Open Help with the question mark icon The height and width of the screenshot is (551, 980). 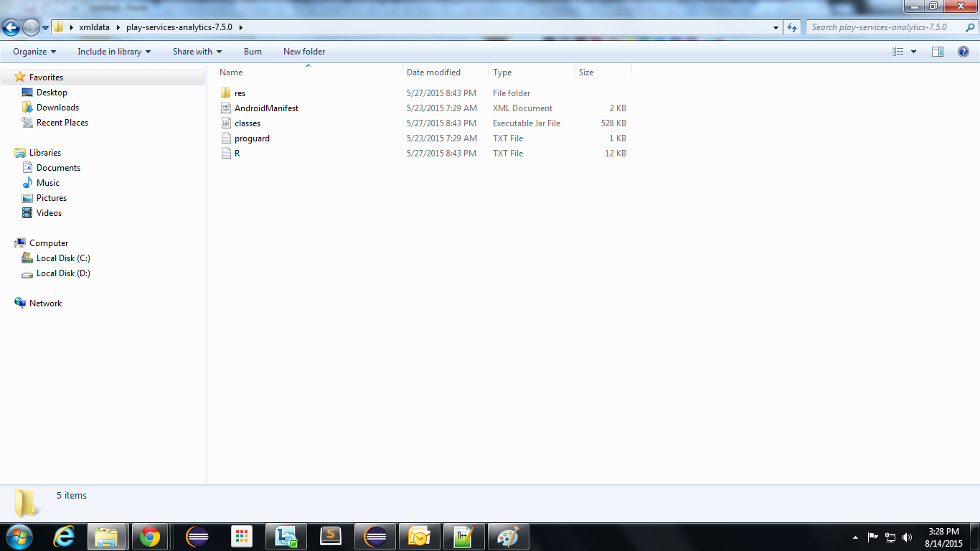point(963,52)
